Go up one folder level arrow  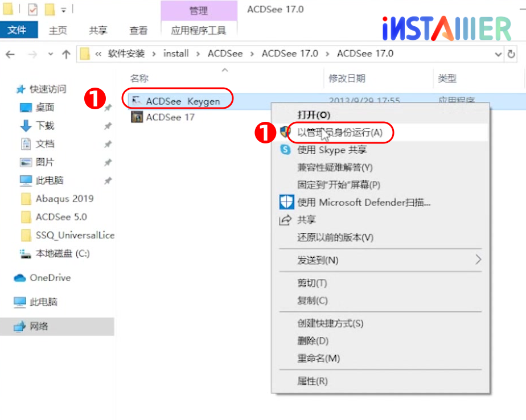[x=66, y=54]
